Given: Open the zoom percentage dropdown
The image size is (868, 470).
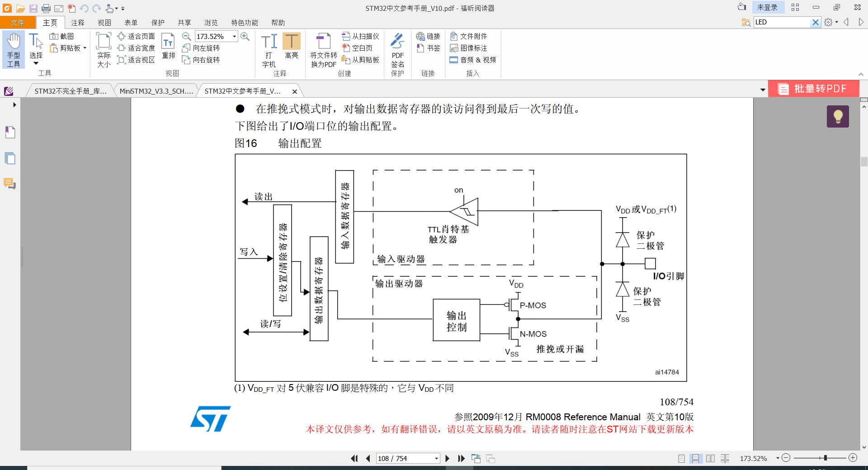Looking at the screenshot, I should [x=234, y=36].
